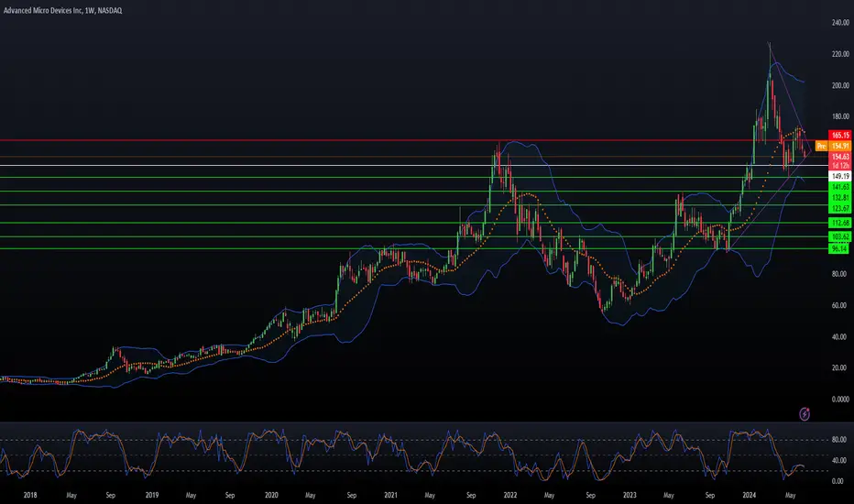Click the 20.00 price axis value
The width and height of the screenshot is (854, 504).
pyautogui.click(x=839, y=368)
